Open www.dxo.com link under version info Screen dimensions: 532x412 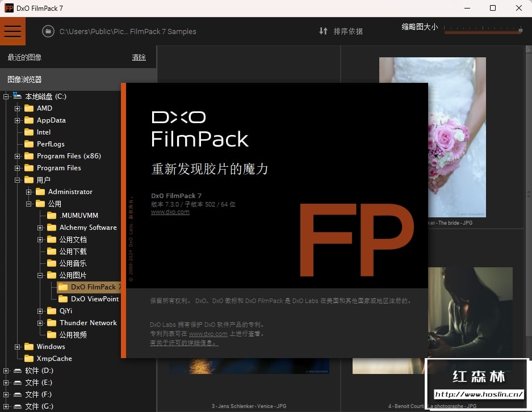click(170, 212)
